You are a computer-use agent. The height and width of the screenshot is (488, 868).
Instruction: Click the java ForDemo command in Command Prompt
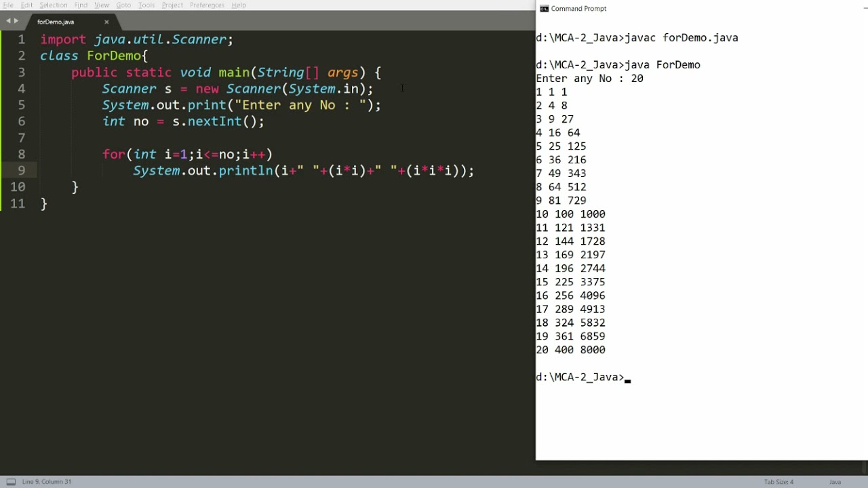(663, 65)
